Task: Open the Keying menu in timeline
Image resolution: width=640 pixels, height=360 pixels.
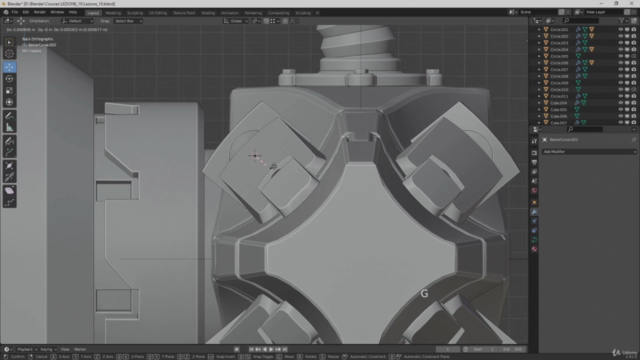Action: pos(48,349)
